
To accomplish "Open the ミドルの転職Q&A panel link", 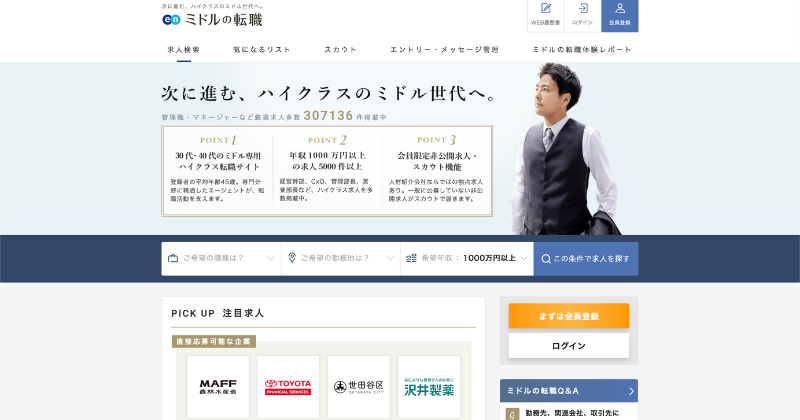I will pos(569,391).
